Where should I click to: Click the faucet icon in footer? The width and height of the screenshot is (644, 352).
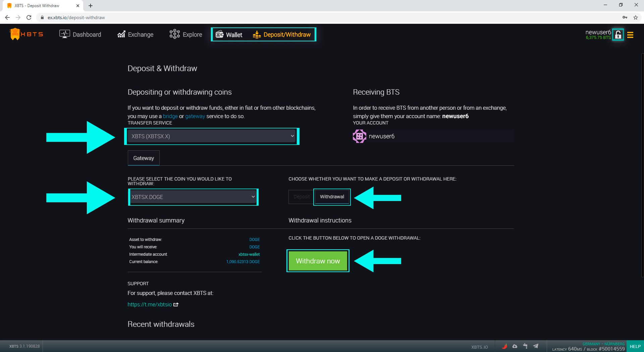525,346
